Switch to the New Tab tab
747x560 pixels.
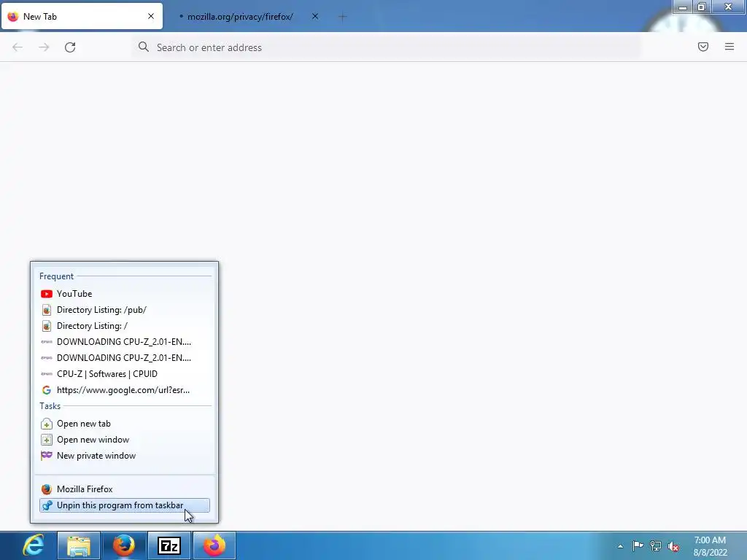point(82,17)
